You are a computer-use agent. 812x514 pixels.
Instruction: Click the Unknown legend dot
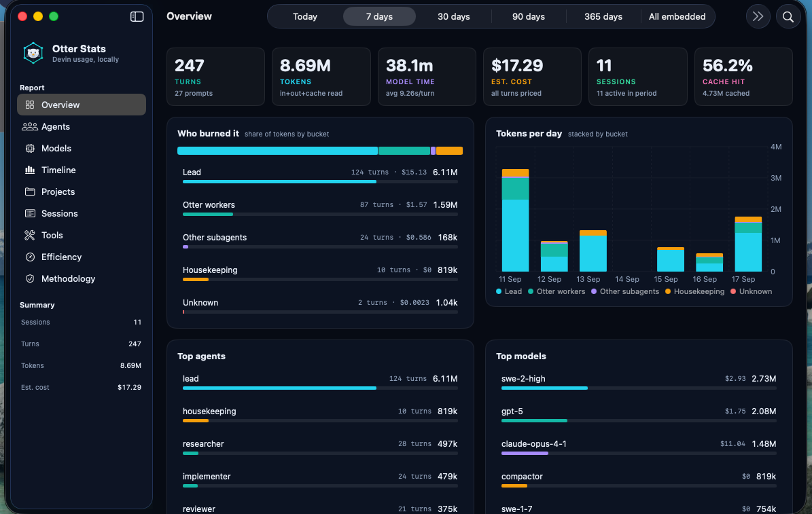coord(733,291)
